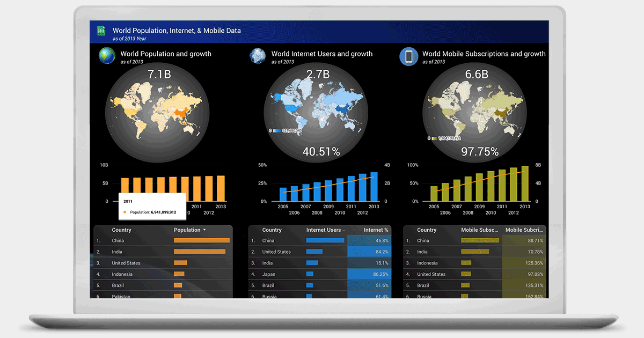
Task: Select United States row in population table
Action: (x=163, y=263)
